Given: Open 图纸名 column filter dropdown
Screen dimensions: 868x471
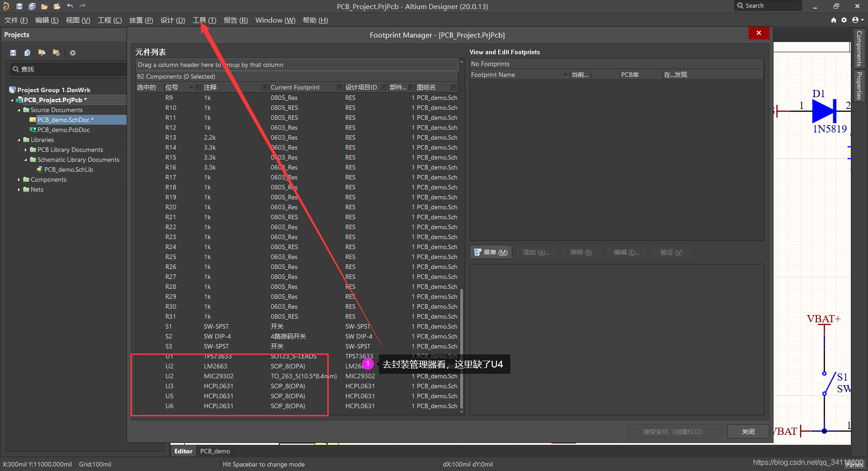Looking at the screenshot, I should tap(453, 87).
